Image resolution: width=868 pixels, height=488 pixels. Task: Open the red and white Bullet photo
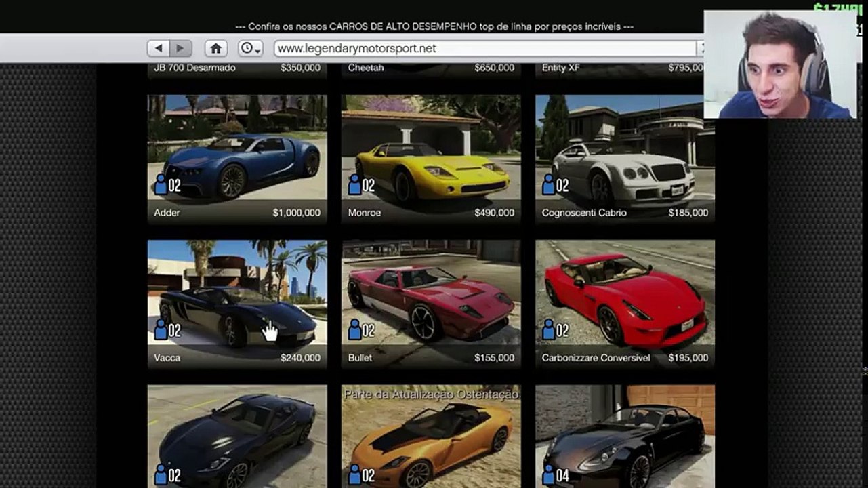(x=431, y=293)
